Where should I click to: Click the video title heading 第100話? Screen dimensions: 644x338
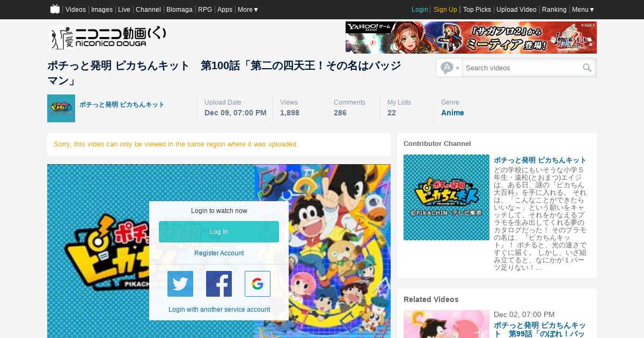coord(224,73)
